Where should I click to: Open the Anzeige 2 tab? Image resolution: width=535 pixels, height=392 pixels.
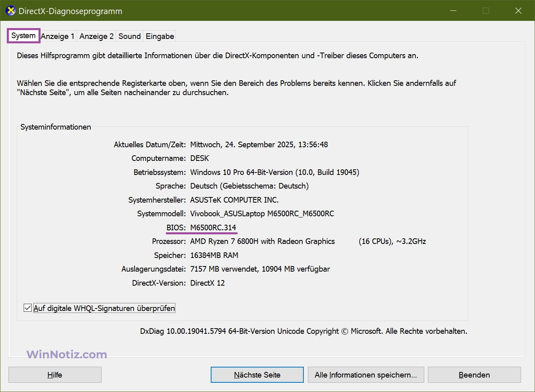pyautogui.click(x=96, y=36)
